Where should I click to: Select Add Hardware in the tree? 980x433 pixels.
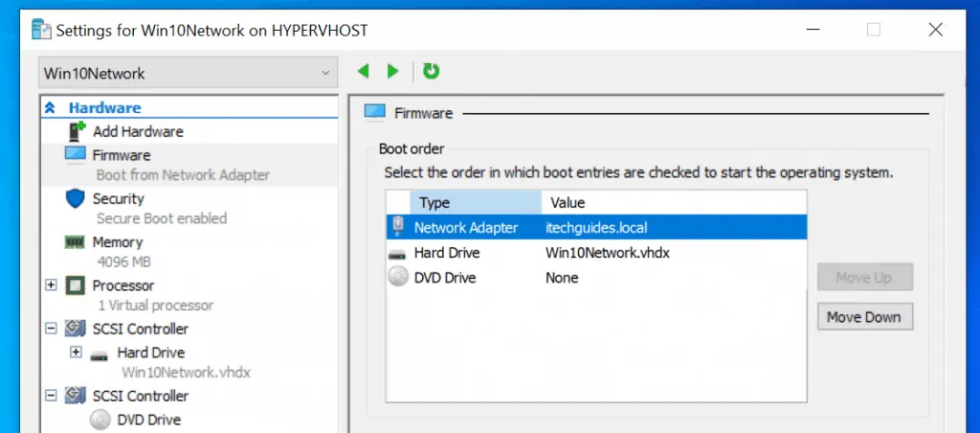tap(138, 131)
